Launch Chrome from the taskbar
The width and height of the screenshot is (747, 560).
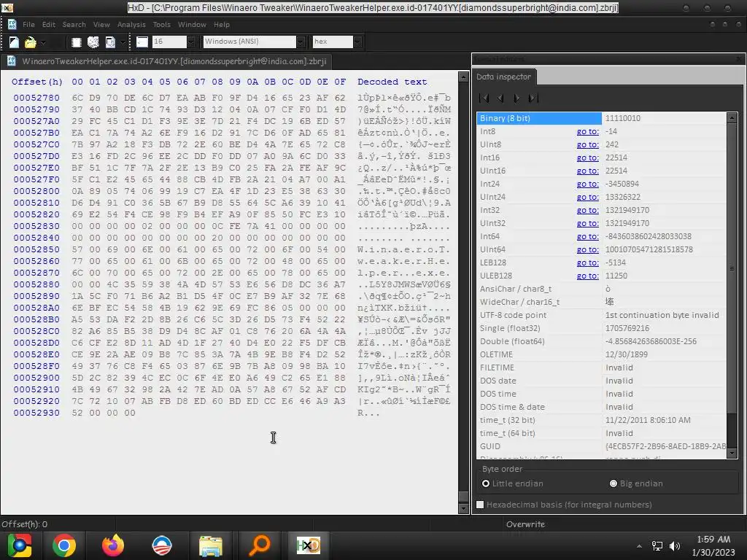tap(64, 545)
